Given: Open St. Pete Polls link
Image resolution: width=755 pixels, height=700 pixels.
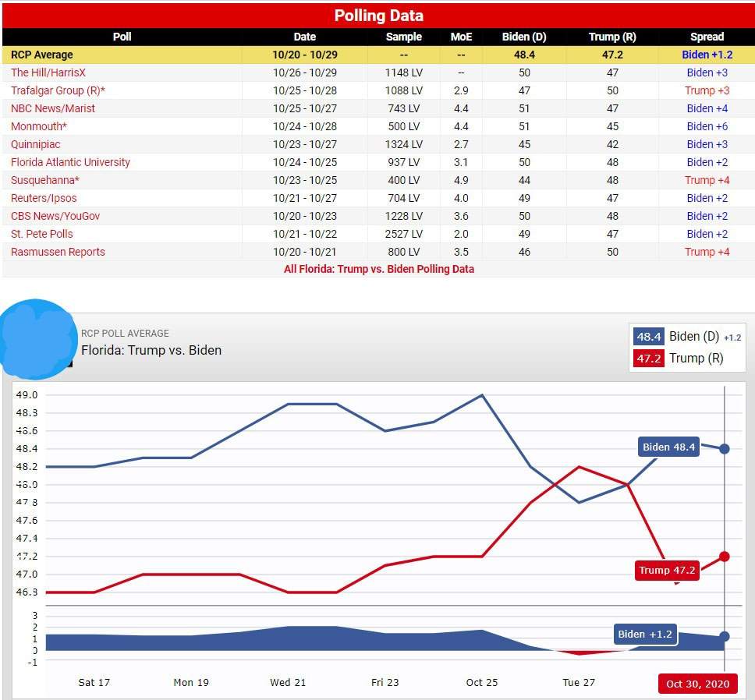Looking at the screenshot, I should click(42, 234).
